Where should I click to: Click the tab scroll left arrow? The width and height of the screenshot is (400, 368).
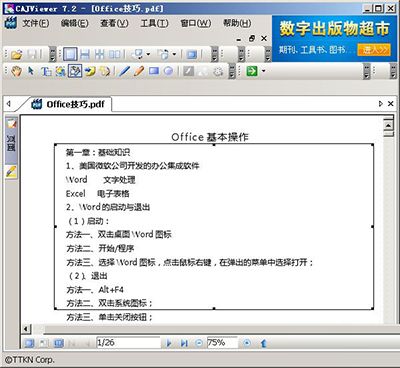8,104
